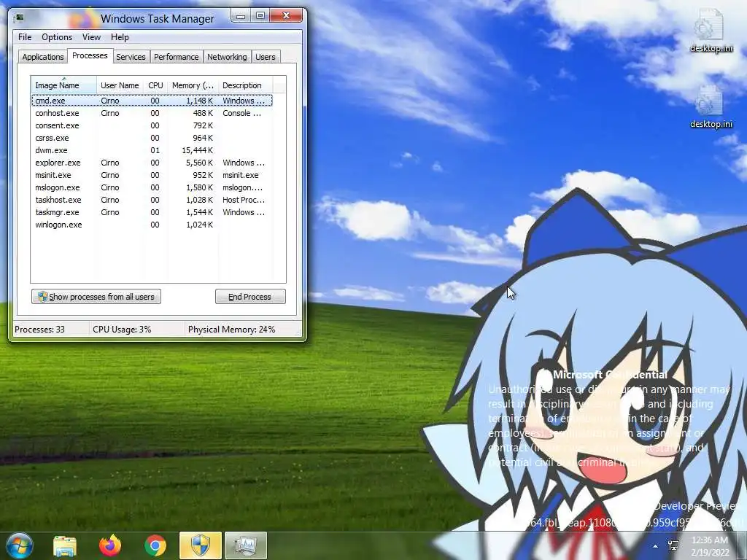Image resolution: width=747 pixels, height=560 pixels.
Task: Switch to the Performance tab
Action: click(x=177, y=57)
